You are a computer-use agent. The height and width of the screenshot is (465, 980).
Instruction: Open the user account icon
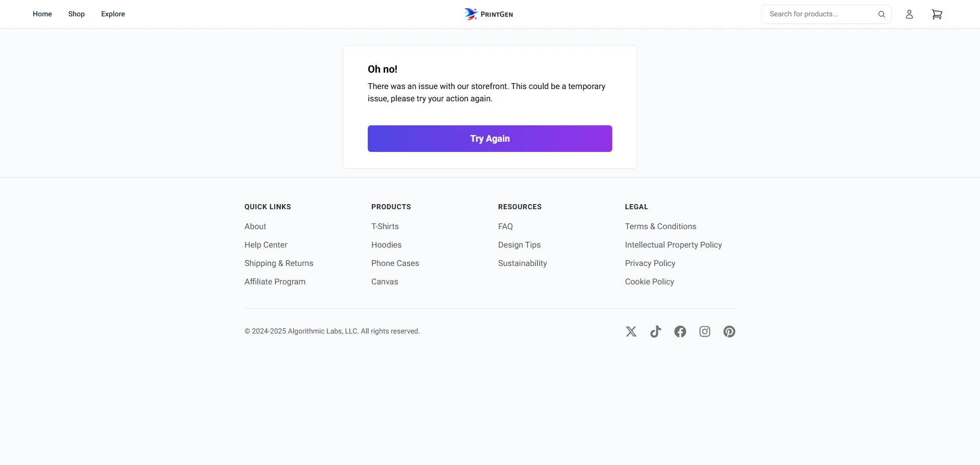pyautogui.click(x=909, y=14)
